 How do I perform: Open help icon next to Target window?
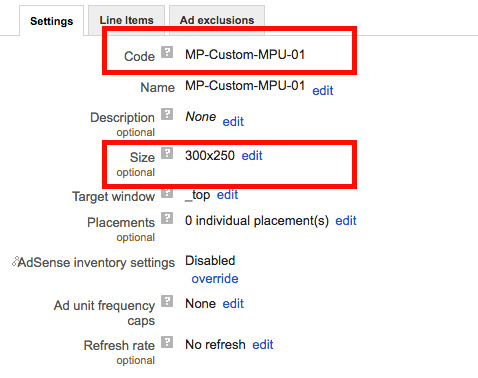(167, 193)
